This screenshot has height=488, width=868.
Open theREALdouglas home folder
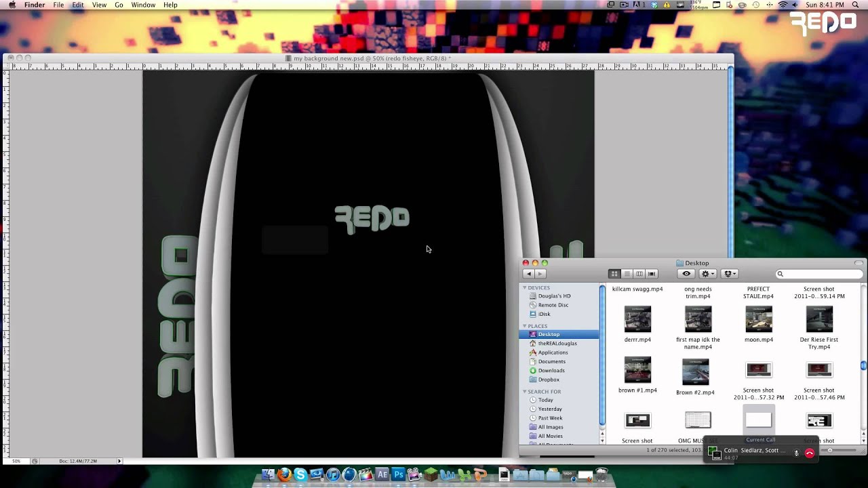[559, 344]
